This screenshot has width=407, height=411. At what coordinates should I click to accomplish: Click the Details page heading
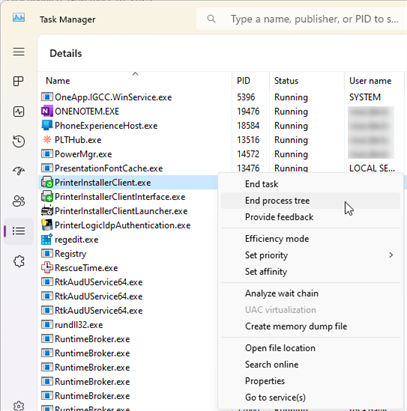[66, 53]
